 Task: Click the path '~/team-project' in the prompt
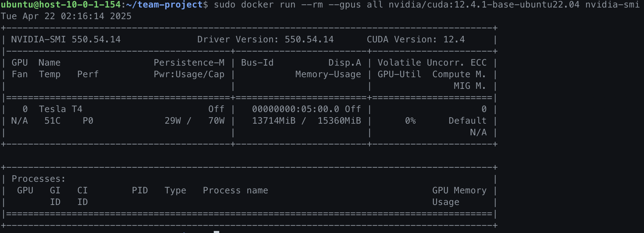(x=165, y=5)
